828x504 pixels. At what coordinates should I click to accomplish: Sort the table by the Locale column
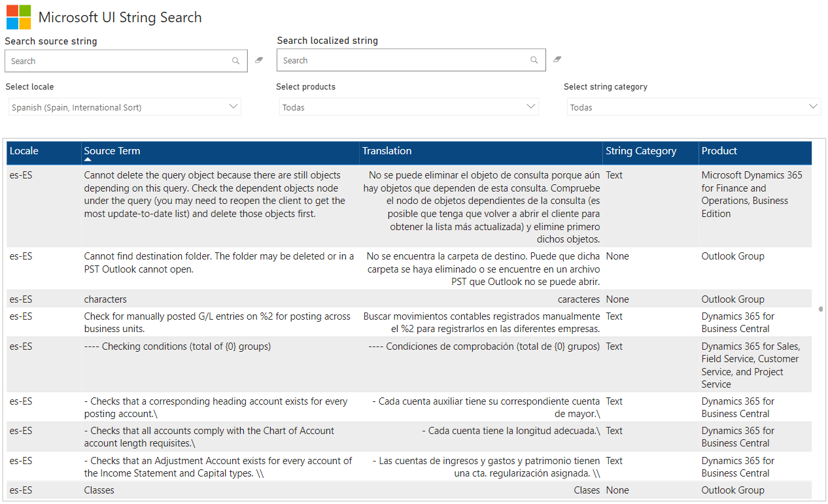(x=24, y=151)
